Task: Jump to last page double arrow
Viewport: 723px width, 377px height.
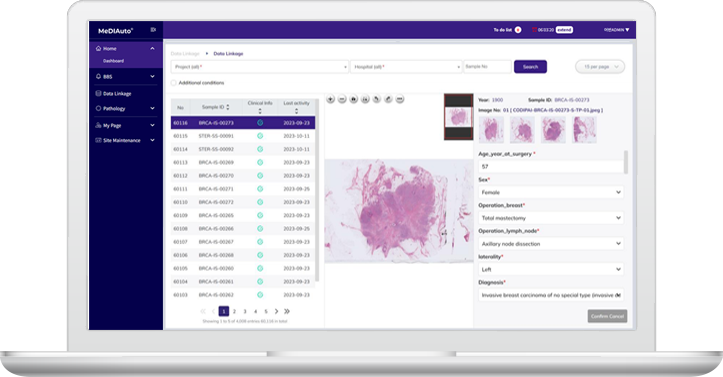Action: [287, 312]
